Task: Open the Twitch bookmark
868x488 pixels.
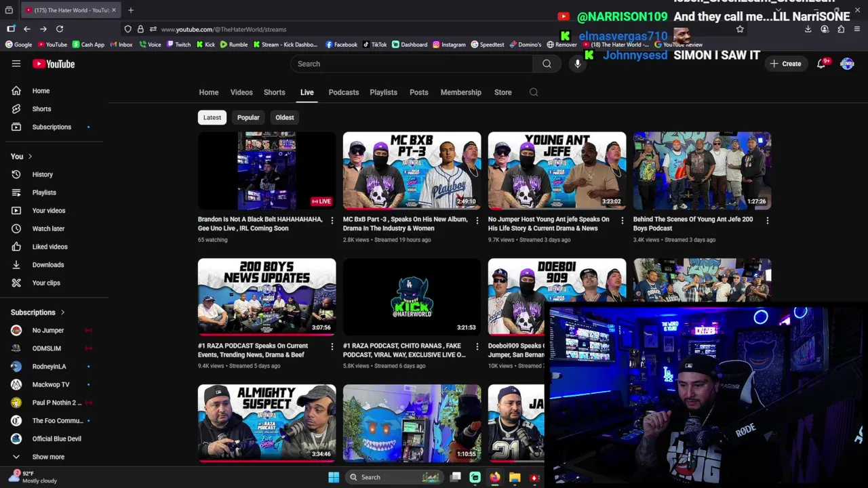Action: (x=178, y=45)
